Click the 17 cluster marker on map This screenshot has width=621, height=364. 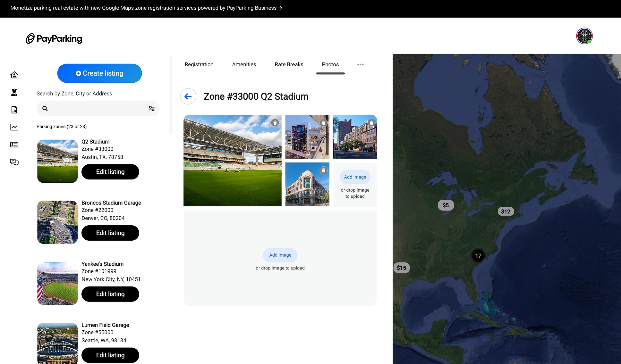[478, 256]
